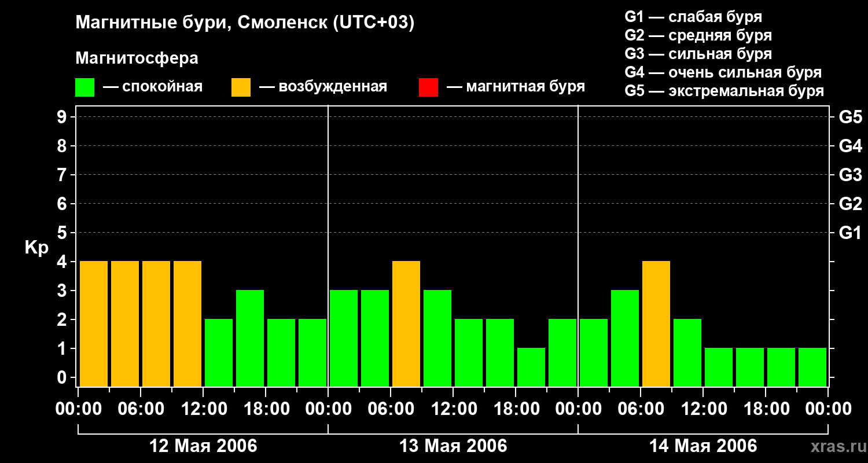
Task: Click the green 'спокойная' legend swatch
Action: click(84, 87)
